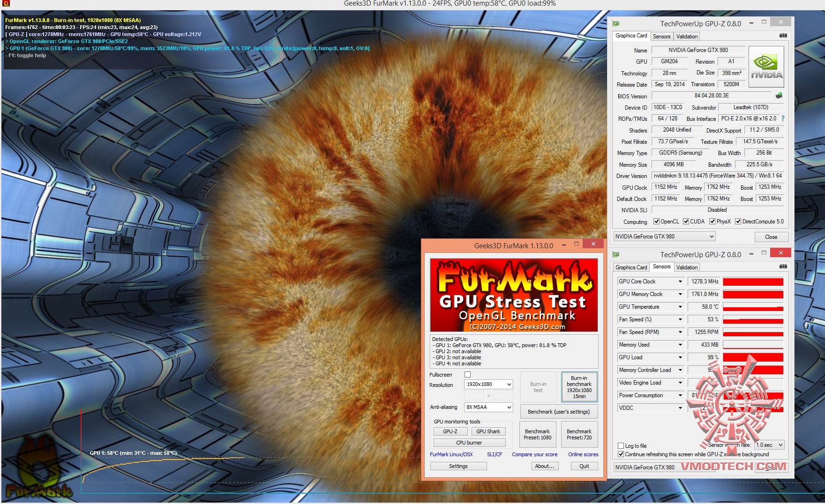The height and width of the screenshot is (504, 825).
Task: Click the screenshot camera icon in GPU-Z Graphics Card window
Action: (783, 36)
